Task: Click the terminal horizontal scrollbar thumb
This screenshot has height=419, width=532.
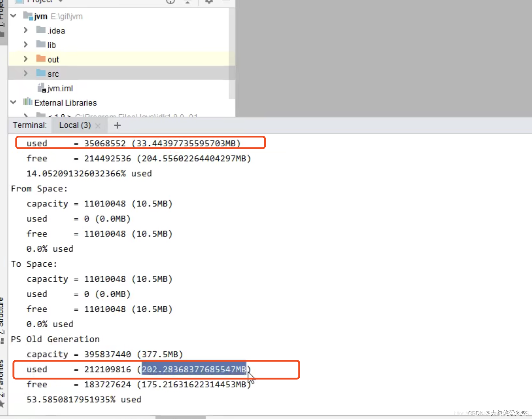Action: [180, 417]
